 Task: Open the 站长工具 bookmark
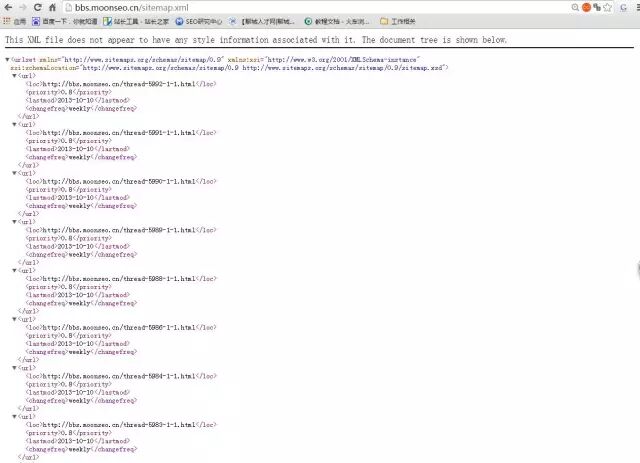136,21
